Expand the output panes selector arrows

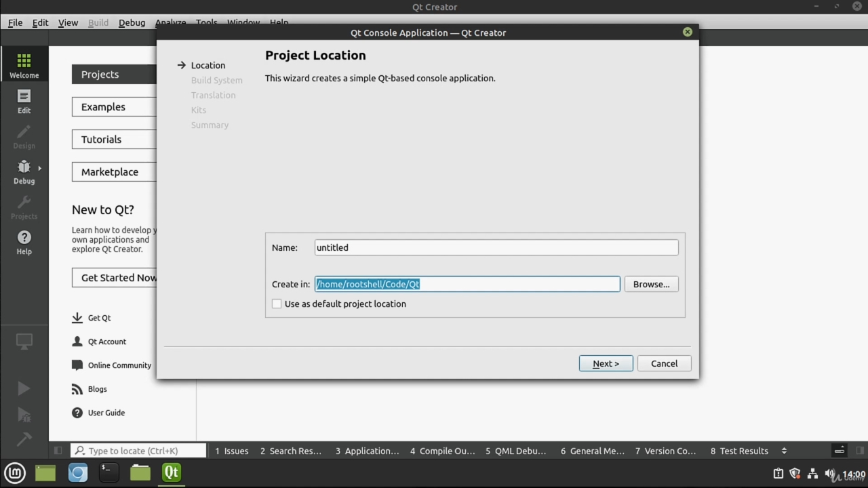click(x=784, y=451)
